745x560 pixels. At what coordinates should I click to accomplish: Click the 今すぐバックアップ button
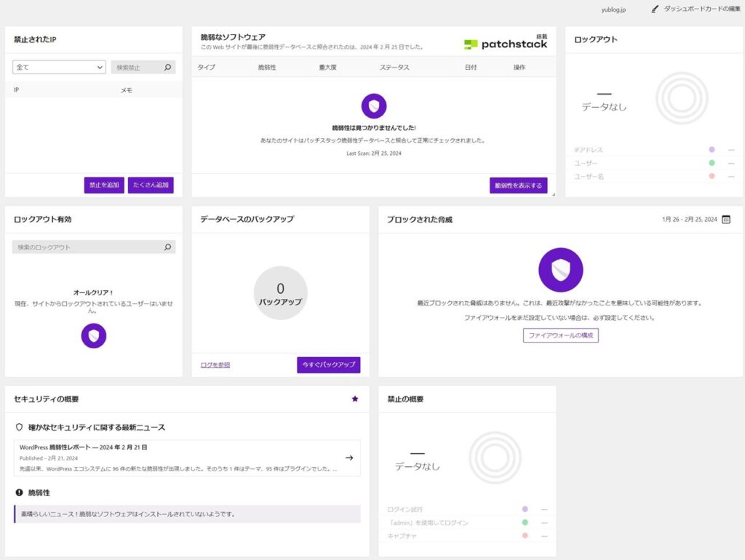coord(329,365)
